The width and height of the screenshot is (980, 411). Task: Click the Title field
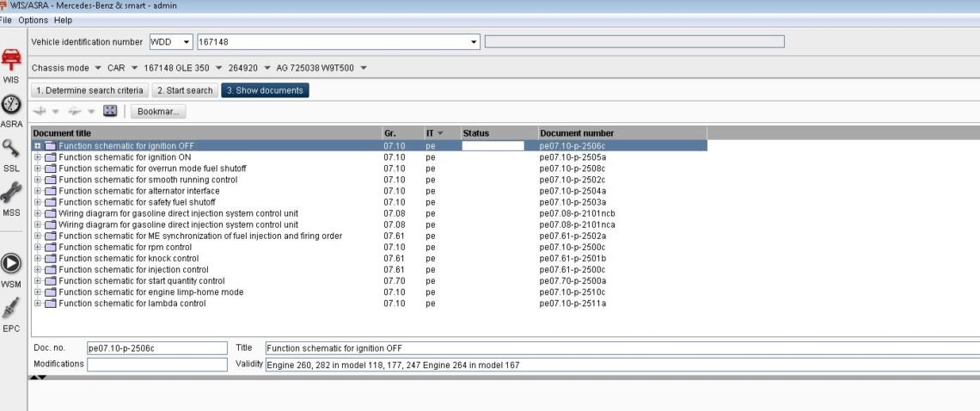tap(622, 348)
